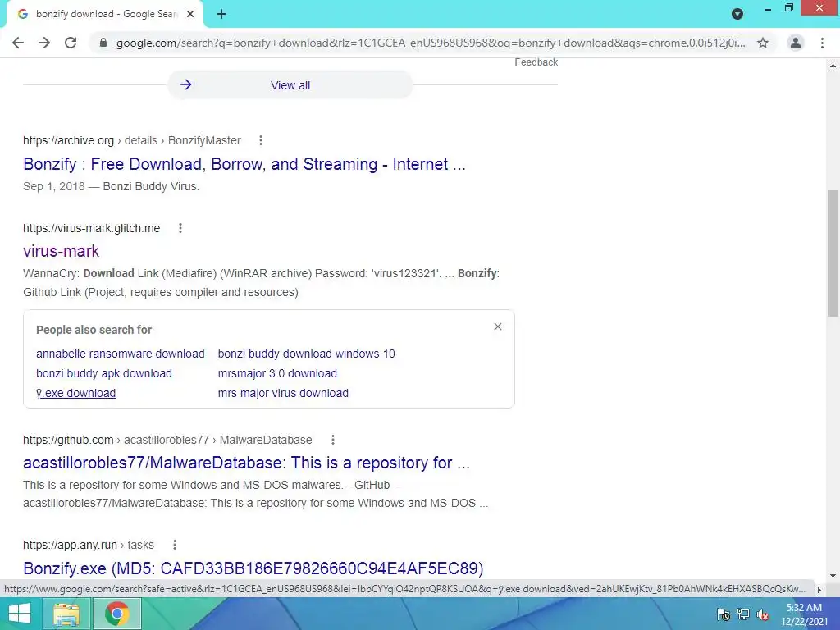This screenshot has width=840, height=630.
Task: Open the network tray icon
Action: tap(743, 614)
